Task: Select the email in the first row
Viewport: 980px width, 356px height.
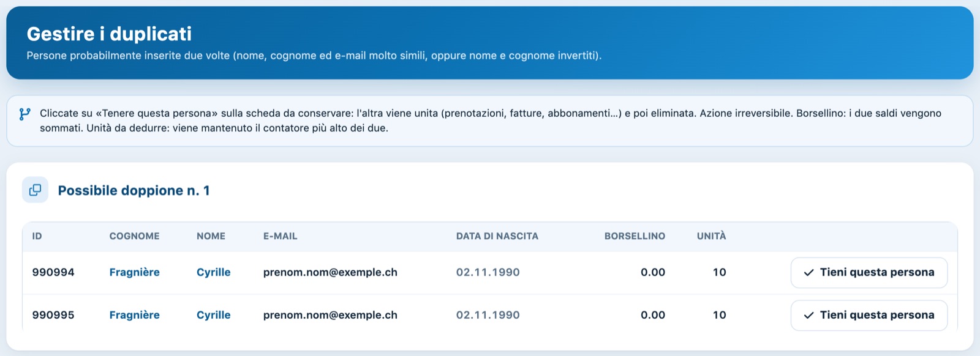Action: point(330,272)
